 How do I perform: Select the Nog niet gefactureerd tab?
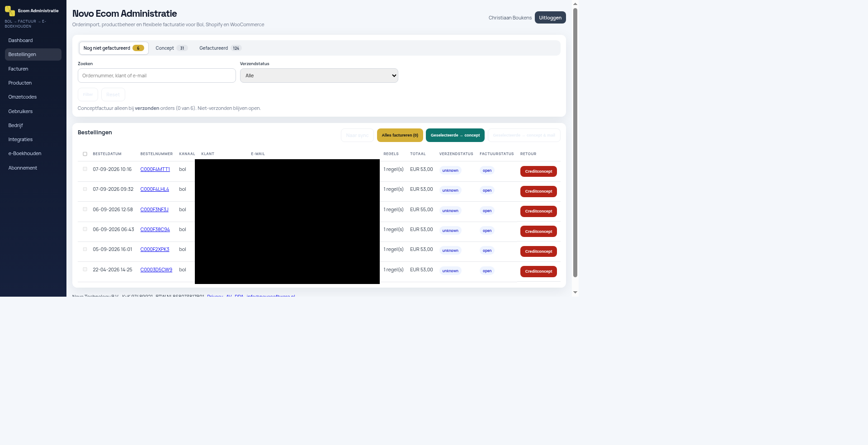point(113,48)
